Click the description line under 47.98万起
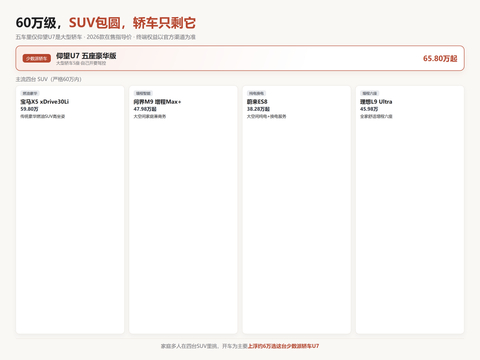Image resolution: width=480 pixels, height=360 pixels. [150, 116]
